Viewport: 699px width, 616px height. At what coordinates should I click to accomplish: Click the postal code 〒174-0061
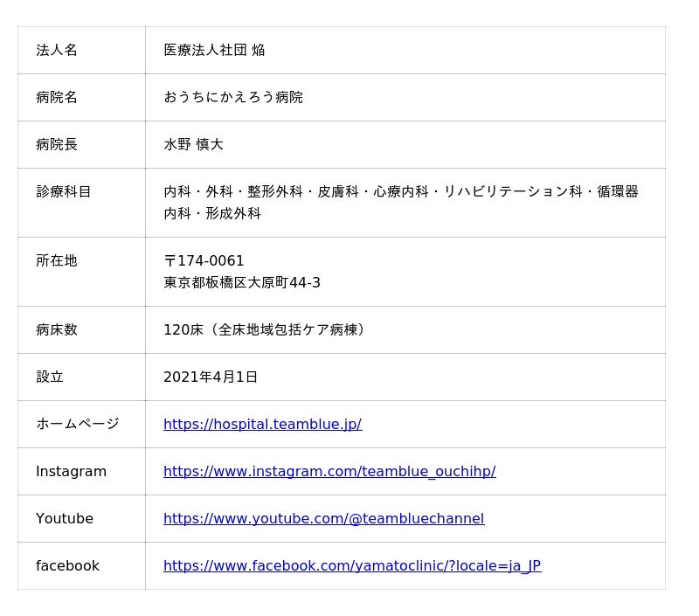click(204, 260)
